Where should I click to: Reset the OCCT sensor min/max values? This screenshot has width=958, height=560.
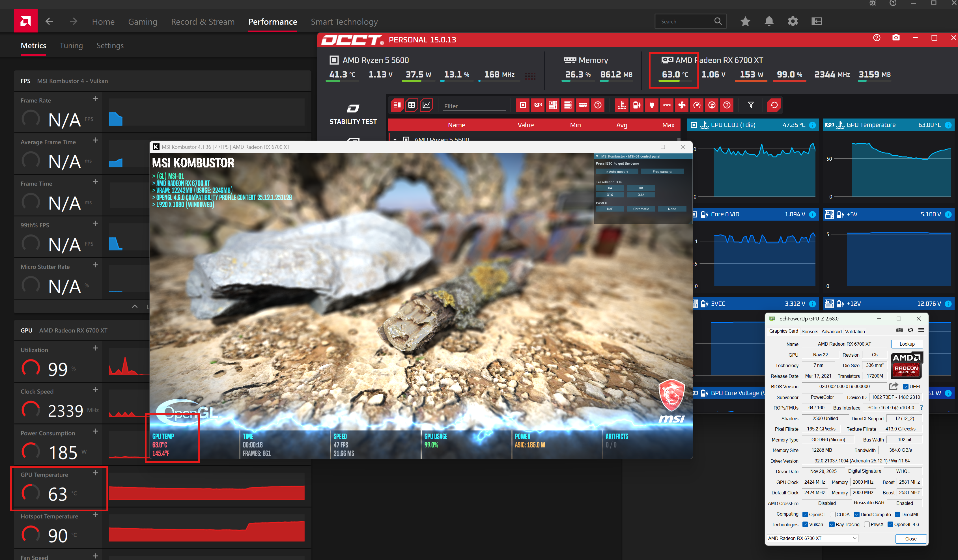click(774, 105)
